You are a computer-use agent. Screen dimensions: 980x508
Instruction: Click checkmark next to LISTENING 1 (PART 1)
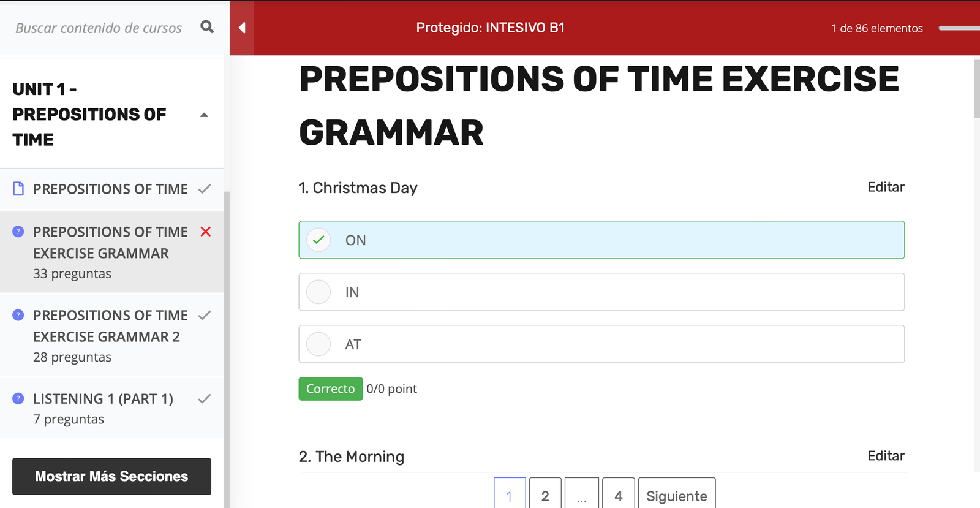click(205, 399)
